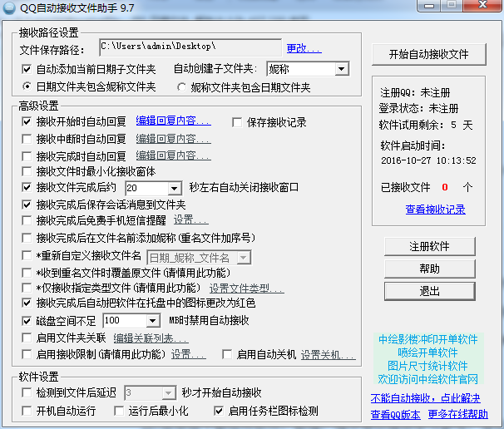Click the 更改... link for save path
The width and height of the screenshot is (504, 429).
click(x=304, y=48)
